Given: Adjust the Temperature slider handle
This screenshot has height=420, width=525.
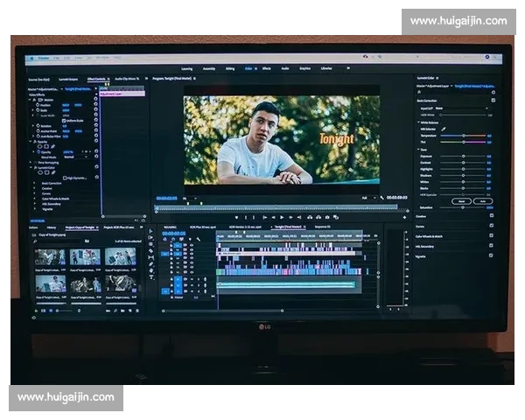Looking at the screenshot, I should pyautogui.click(x=464, y=136).
